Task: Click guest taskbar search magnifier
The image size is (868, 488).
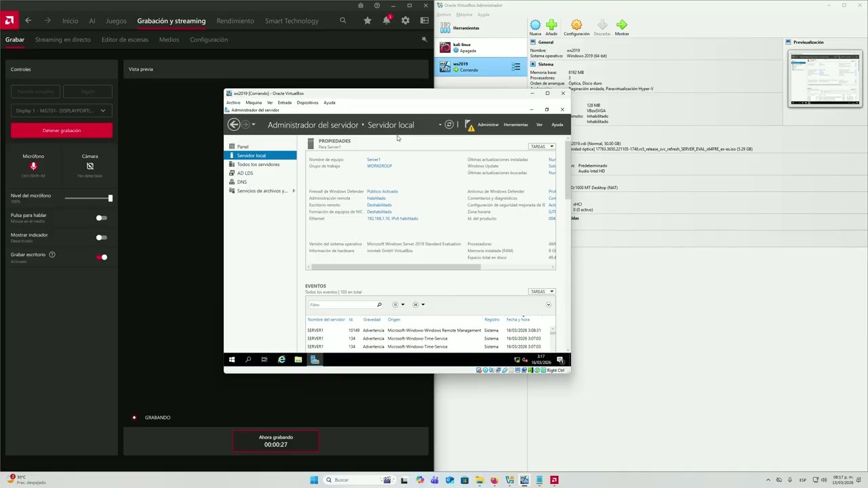Action: tap(248, 360)
